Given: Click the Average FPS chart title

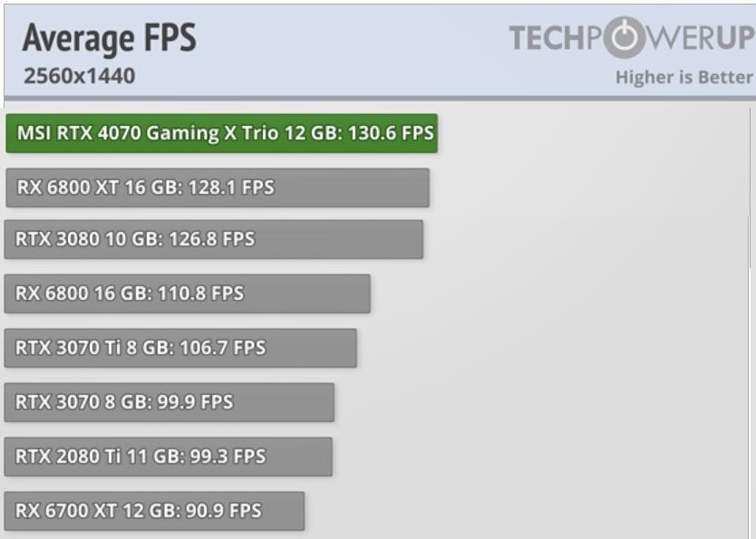Looking at the screenshot, I should tap(110, 37).
